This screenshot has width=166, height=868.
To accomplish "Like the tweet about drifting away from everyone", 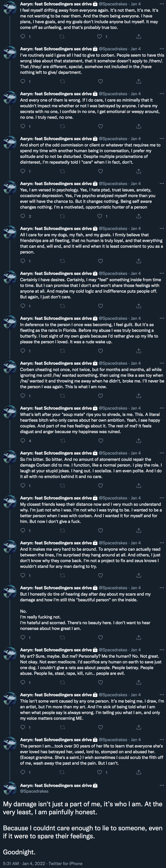I will (x=99, y=36).
